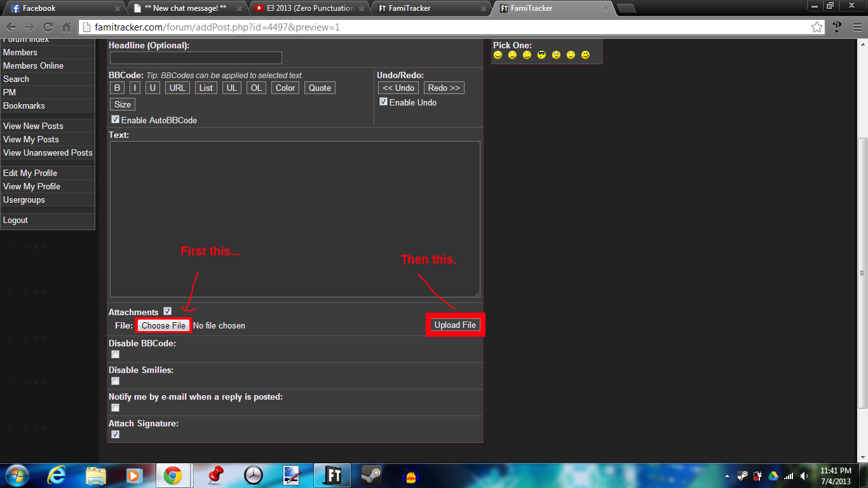Pick the crying smiley face
868x488 pixels.
click(x=556, y=55)
